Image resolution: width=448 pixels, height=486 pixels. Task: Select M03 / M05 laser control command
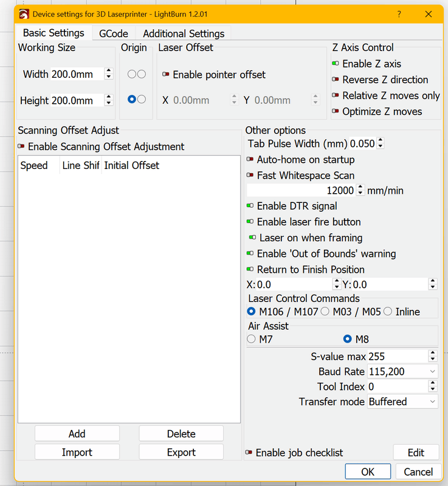coord(325,312)
